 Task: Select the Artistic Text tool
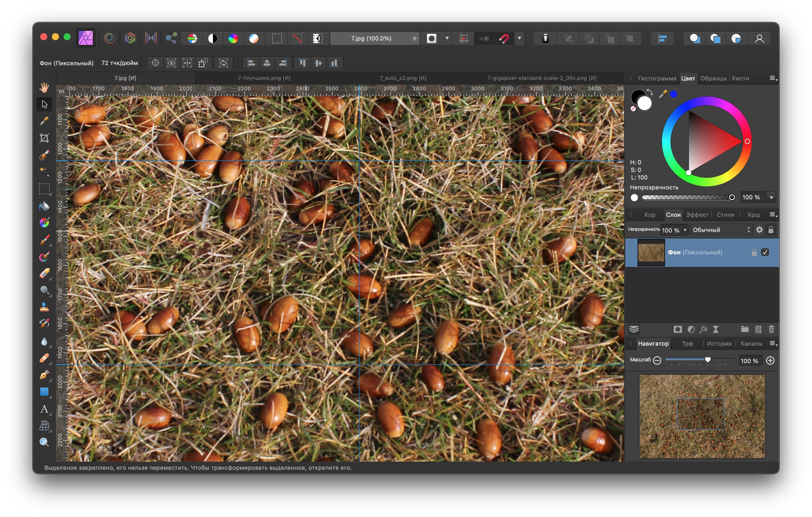(x=44, y=409)
